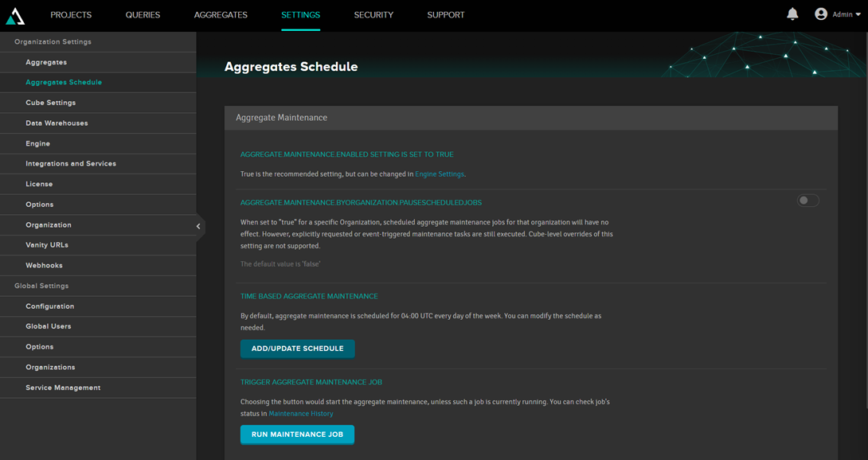Click Add/Update Schedule button
Viewport: 868px width, 460px height.
[297, 349]
